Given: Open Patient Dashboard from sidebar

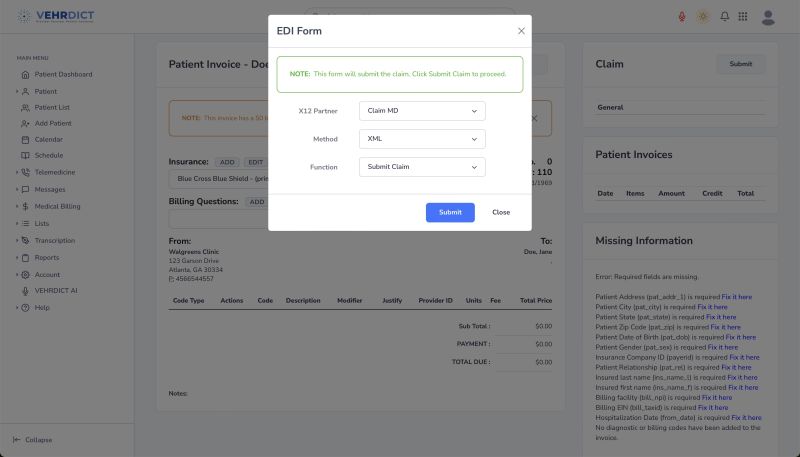Looking at the screenshot, I should coord(63,75).
